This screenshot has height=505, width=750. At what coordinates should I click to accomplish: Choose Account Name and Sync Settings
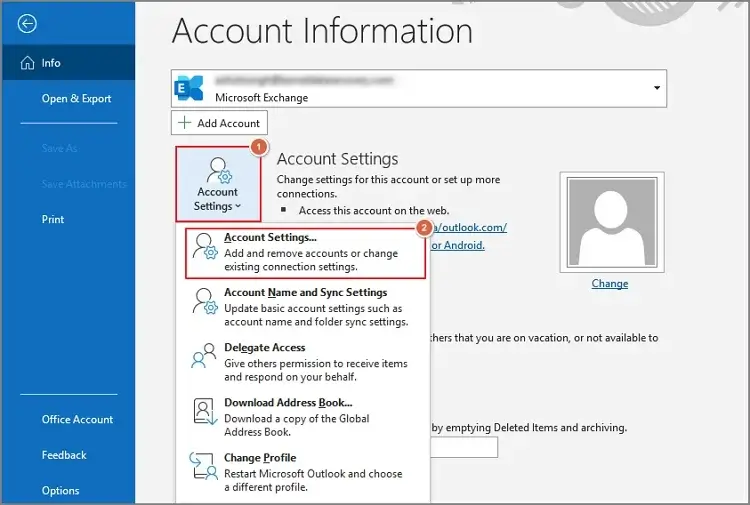click(x=305, y=307)
